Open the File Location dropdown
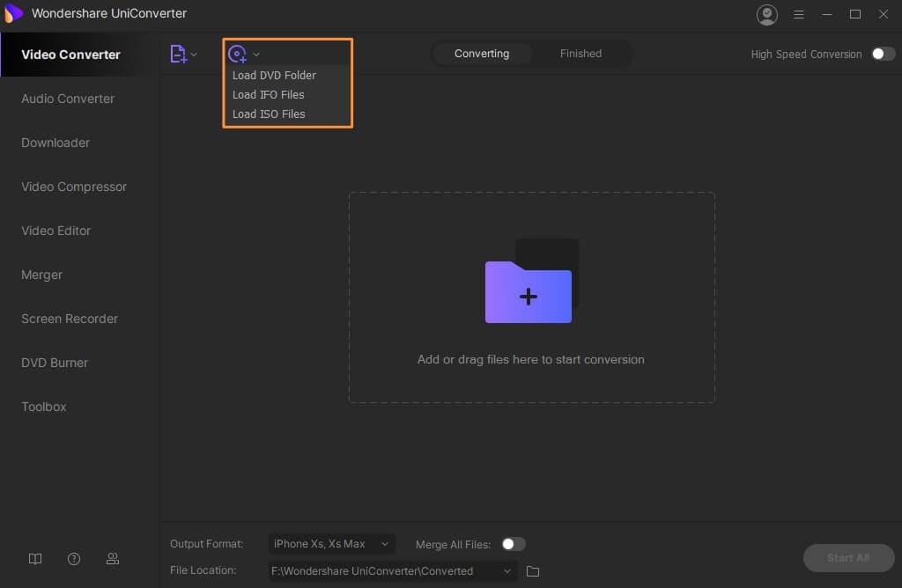Viewport: 902px width, 588px height. (392, 570)
